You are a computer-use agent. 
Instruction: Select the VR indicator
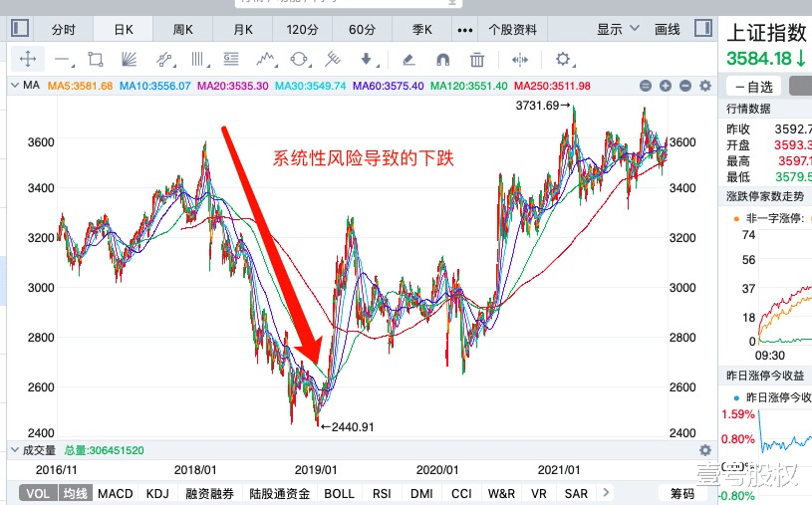coord(539,494)
